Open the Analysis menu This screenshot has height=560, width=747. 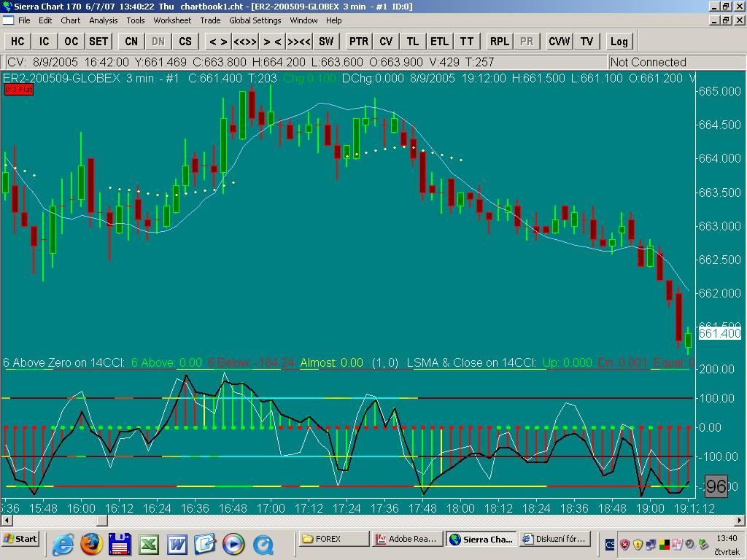pos(104,20)
